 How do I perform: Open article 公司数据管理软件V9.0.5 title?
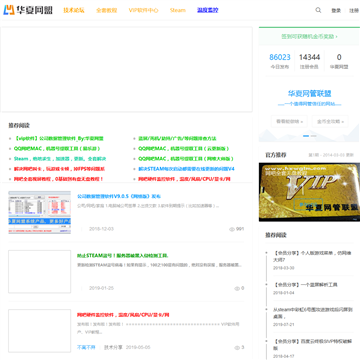click(x=119, y=196)
